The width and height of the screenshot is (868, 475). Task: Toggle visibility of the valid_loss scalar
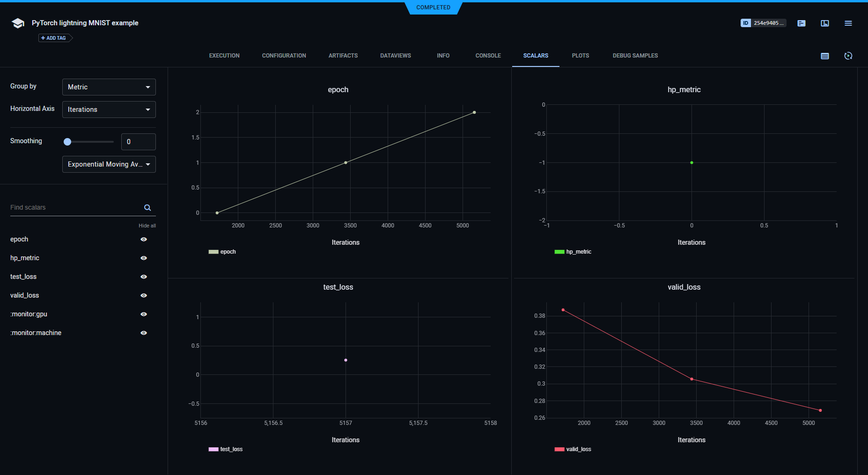pos(144,296)
